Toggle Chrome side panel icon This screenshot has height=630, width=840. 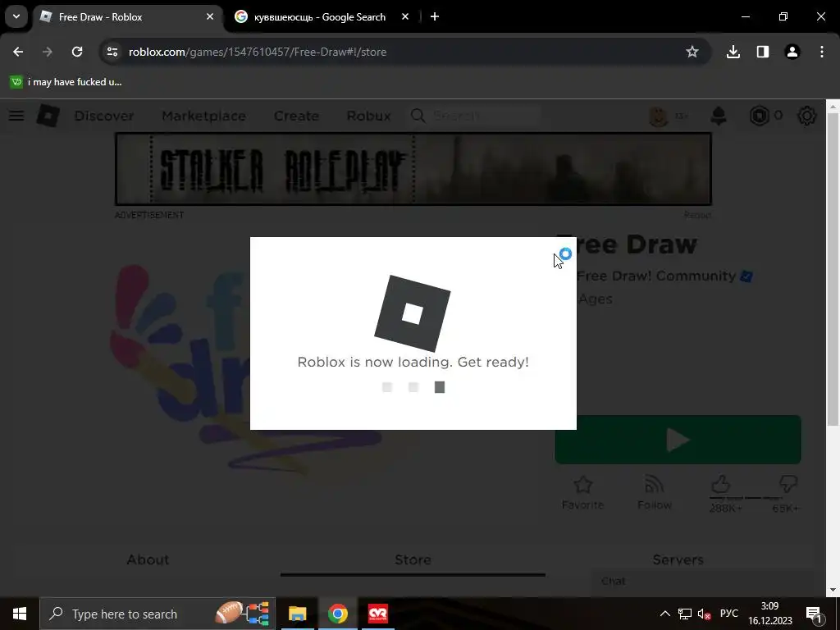(x=763, y=52)
